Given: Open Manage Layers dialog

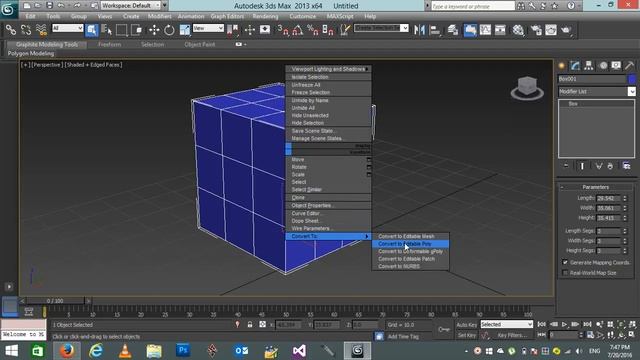Looking at the screenshot, I should click(x=453, y=30).
